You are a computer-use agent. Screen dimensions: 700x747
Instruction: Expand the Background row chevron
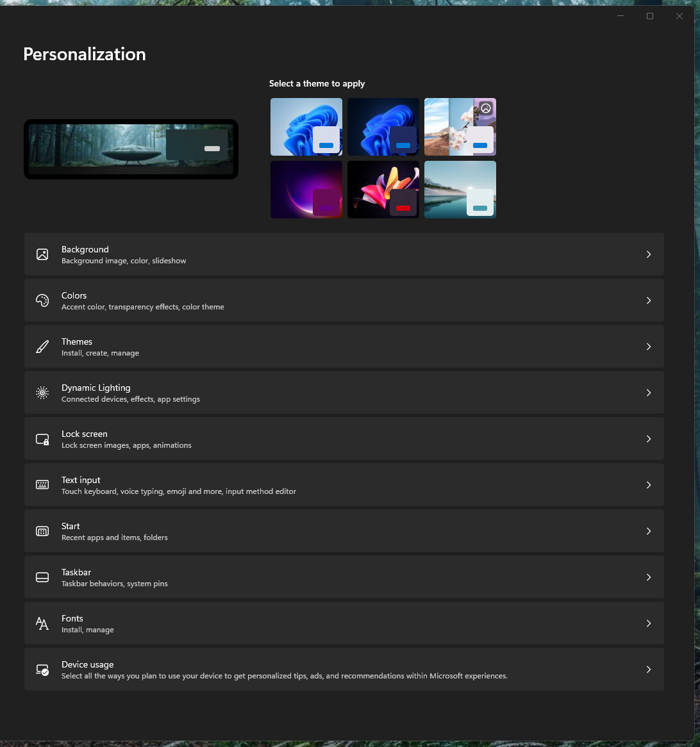[x=648, y=254]
